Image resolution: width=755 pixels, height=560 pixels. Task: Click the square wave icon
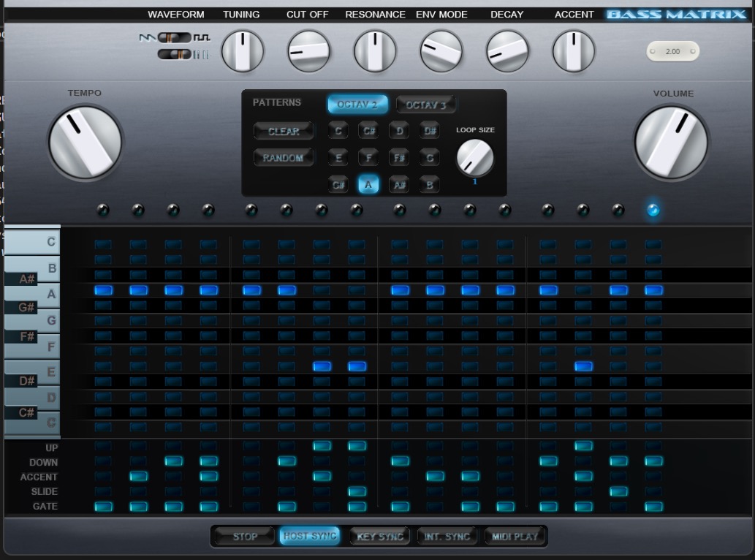tap(202, 37)
